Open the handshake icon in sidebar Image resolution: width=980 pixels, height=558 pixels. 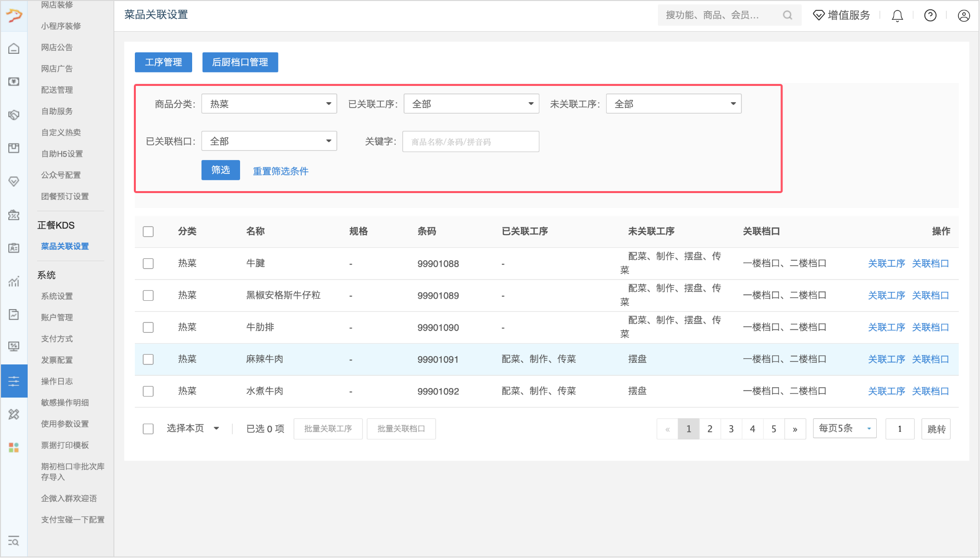[x=14, y=115]
